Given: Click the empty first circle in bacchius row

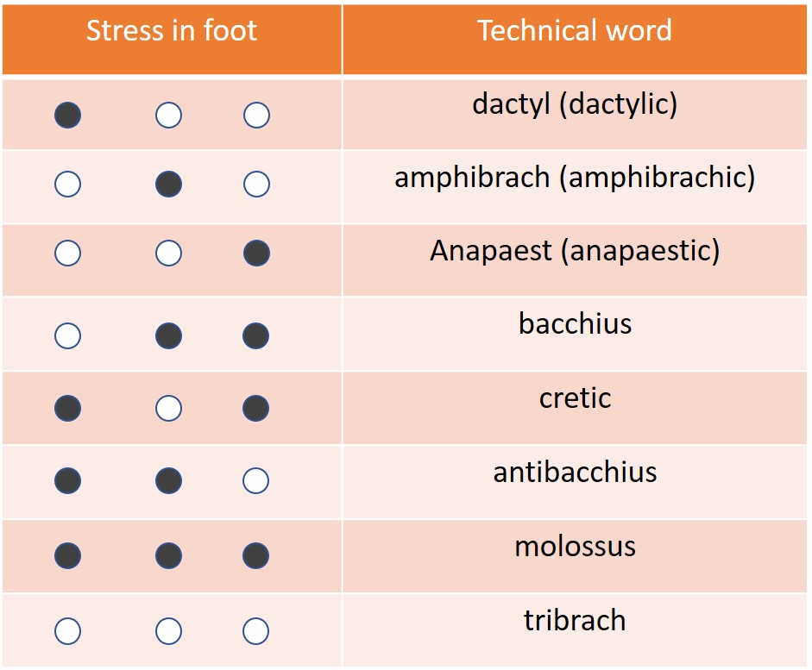Looking at the screenshot, I should (x=68, y=335).
